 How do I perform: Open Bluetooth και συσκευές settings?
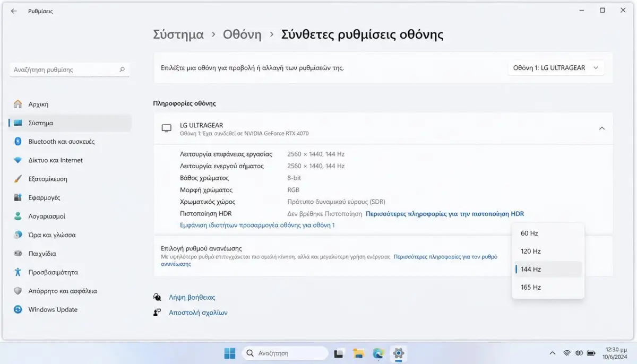70,142
